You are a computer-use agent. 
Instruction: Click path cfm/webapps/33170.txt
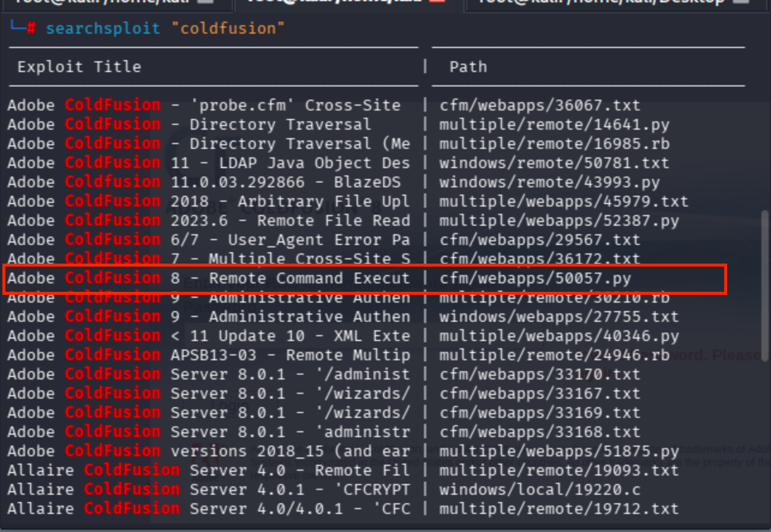[x=540, y=374]
